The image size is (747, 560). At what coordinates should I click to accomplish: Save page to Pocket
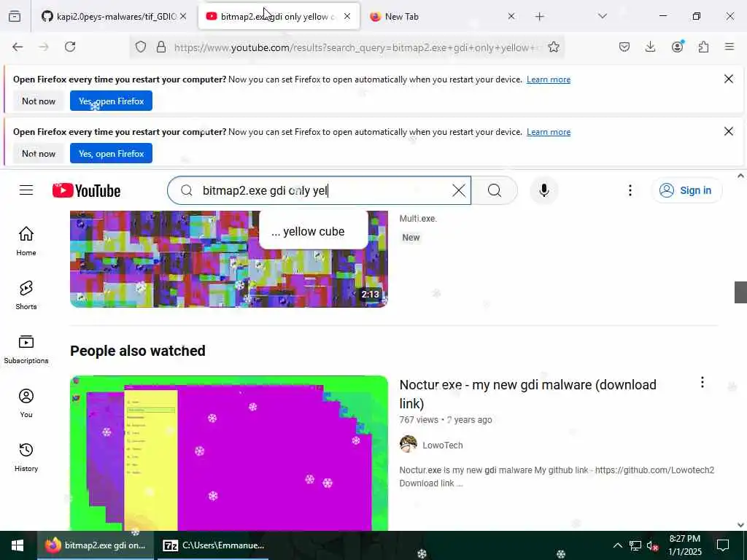click(x=624, y=47)
